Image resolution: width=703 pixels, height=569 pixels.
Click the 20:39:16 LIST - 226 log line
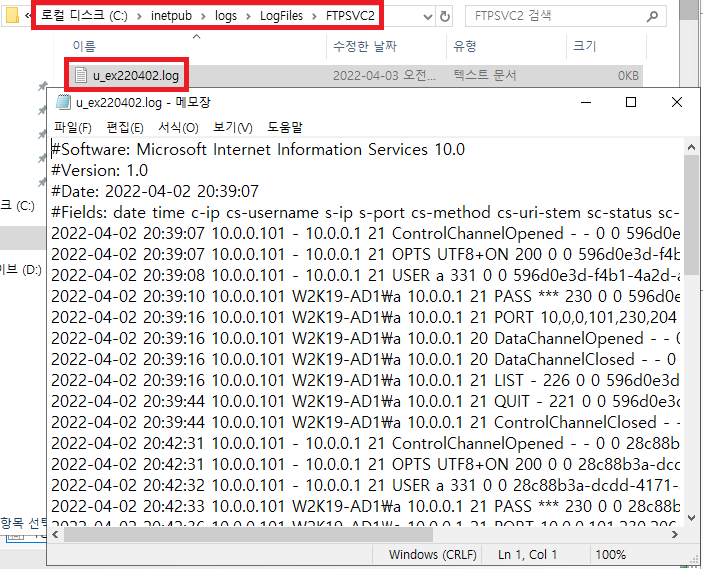tap(365, 381)
